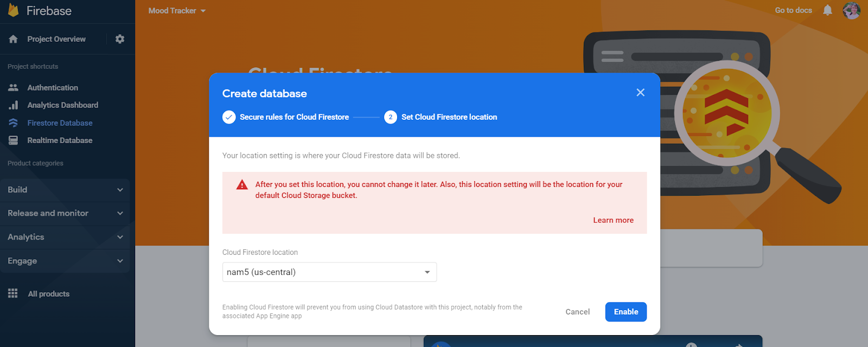
Task: Click the profile avatar picture
Action: tap(851, 11)
